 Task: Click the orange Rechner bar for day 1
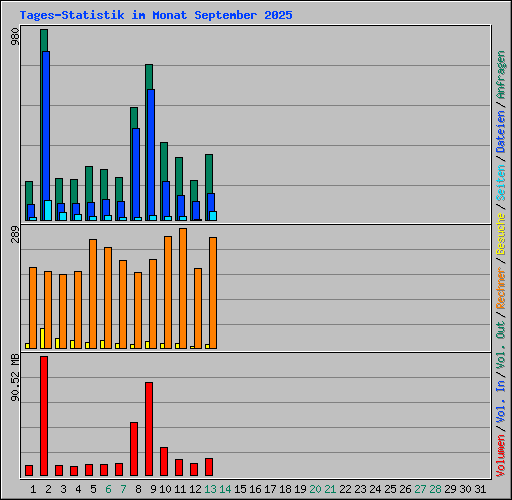coord(33,308)
